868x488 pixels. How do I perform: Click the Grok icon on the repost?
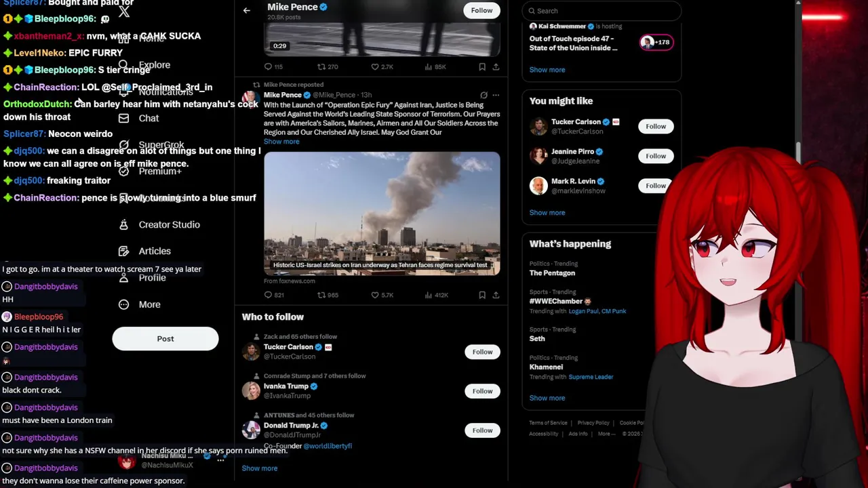click(x=484, y=95)
